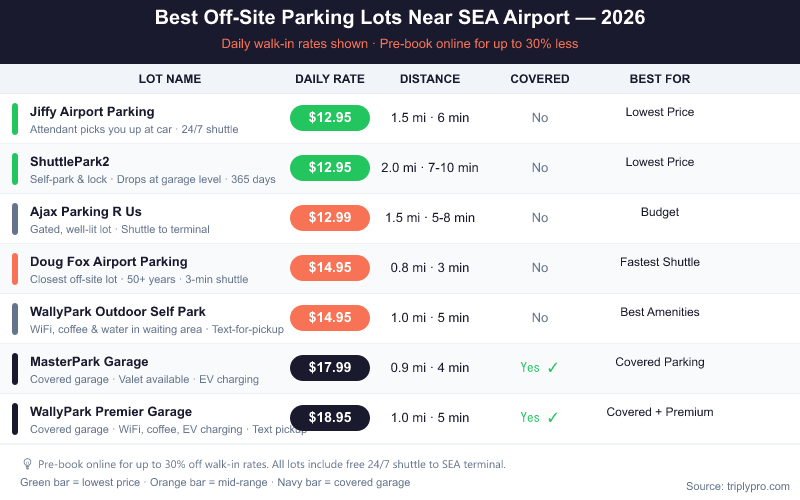Image resolution: width=800 pixels, height=500 pixels.
Task: Select the $12.95 rate for ShuttlePark2
Action: pos(330,168)
